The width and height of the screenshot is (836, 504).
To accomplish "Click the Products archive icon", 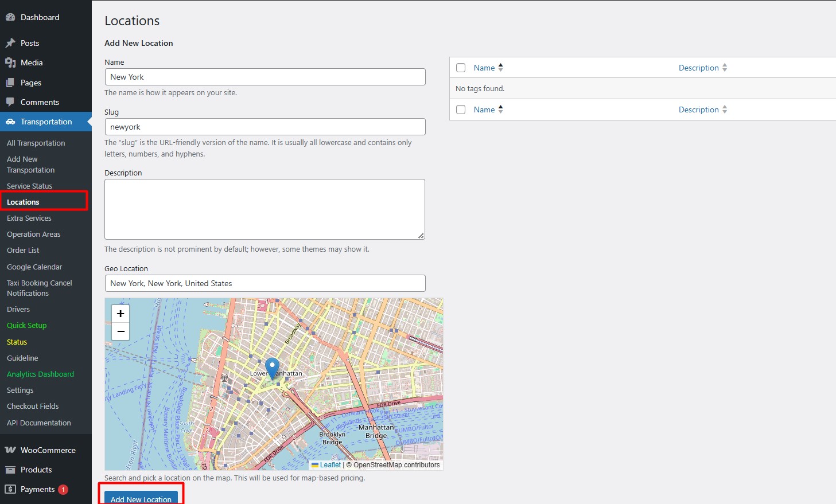I will click(x=10, y=470).
